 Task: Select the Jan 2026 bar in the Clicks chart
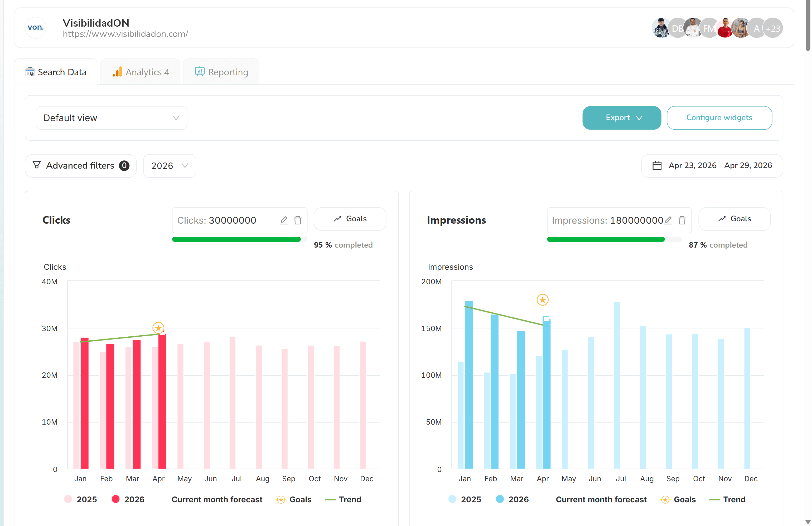[x=84, y=403]
